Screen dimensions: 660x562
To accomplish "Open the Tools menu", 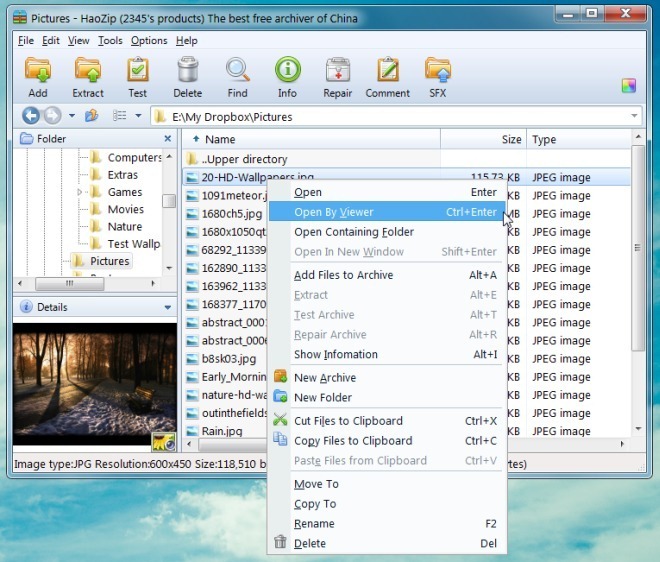I will [x=110, y=41].
